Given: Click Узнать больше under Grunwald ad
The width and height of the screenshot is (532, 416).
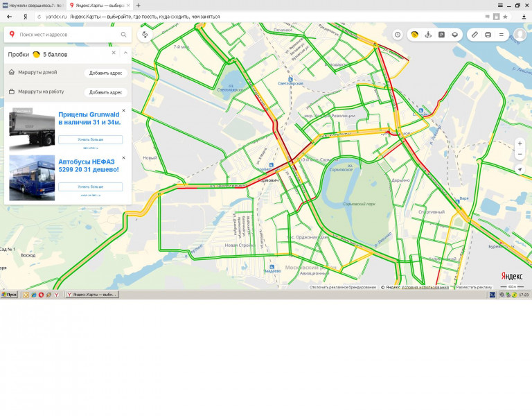Looking at the screenshot, I should coord(90,139).
